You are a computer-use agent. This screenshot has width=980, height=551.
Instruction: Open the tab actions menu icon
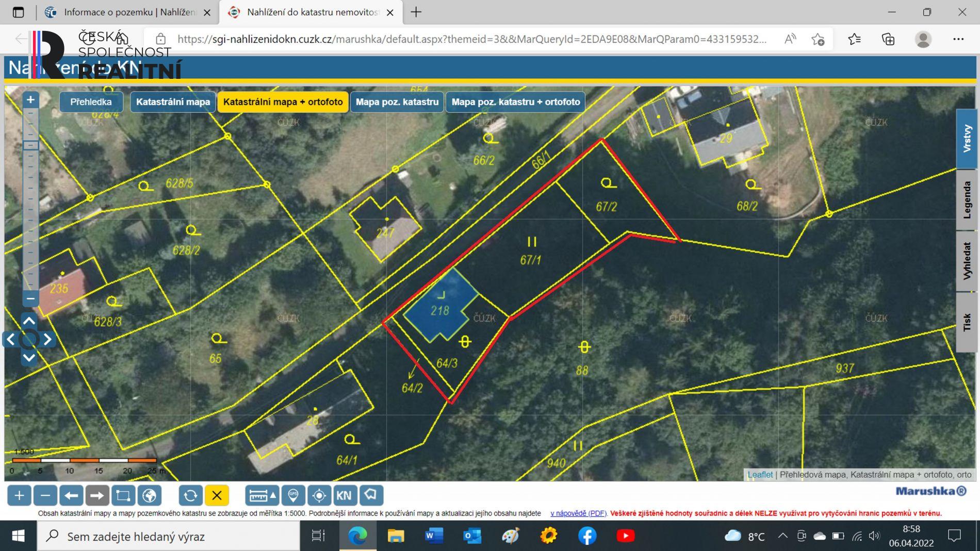click(x=18, y=12)
